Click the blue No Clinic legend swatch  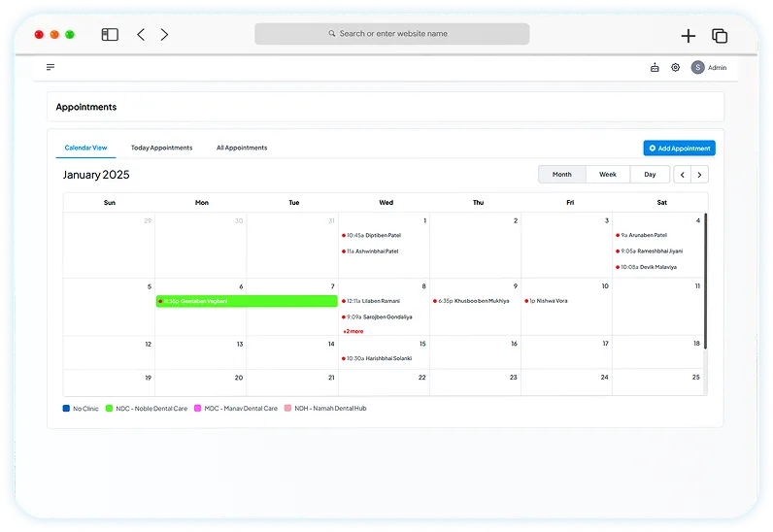click(x=66, y=409)
